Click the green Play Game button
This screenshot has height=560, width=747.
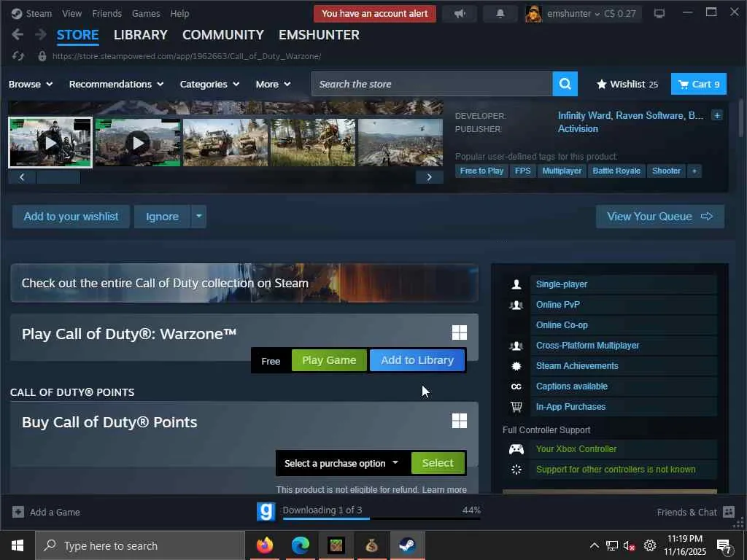point(329,360)
